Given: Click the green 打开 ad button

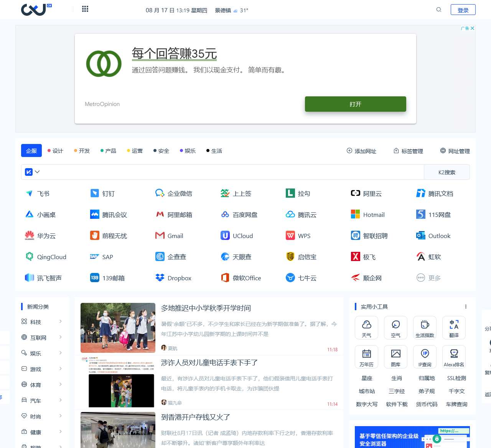Looking at the screenshot, I should (x=355, y=104).
